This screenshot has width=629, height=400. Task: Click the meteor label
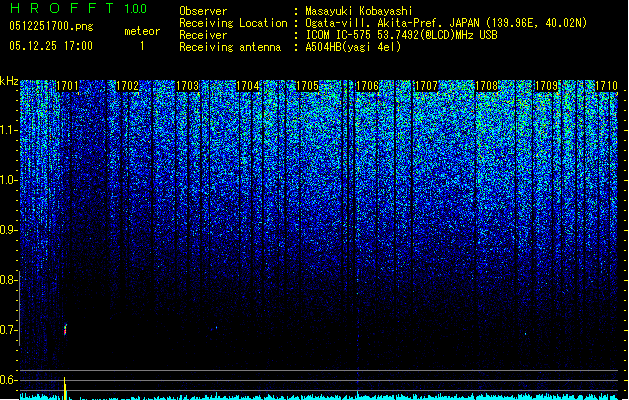[142, 31]
